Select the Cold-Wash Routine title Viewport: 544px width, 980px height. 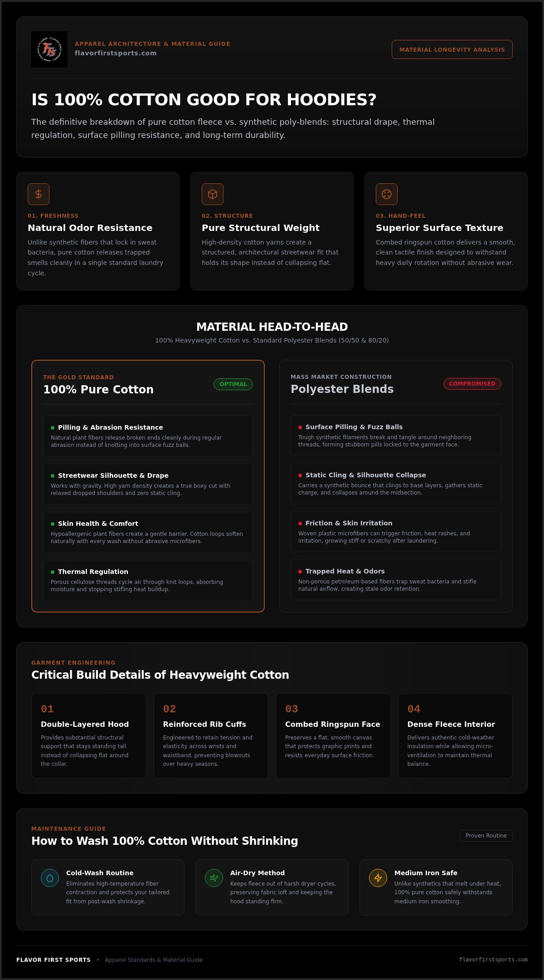(100, 873)
